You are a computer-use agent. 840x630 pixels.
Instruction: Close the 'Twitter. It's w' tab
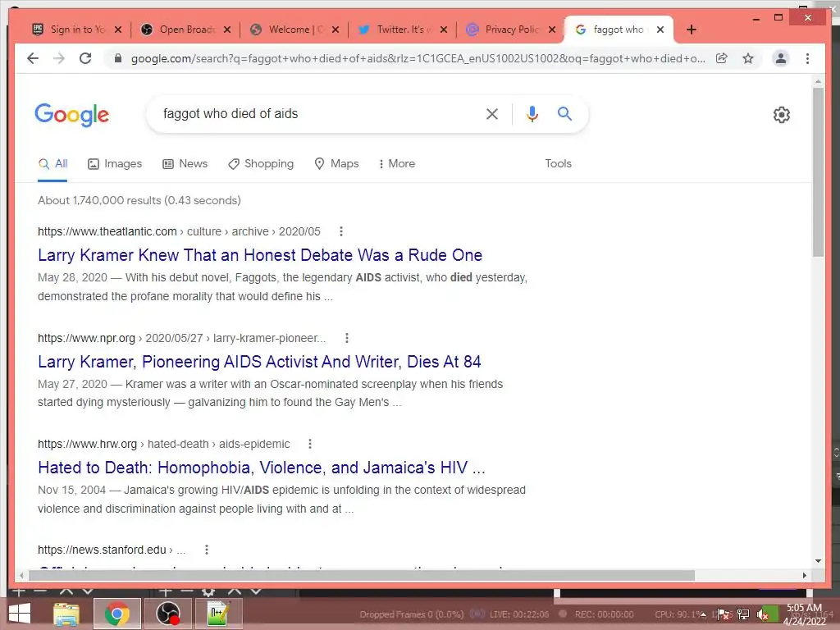tap(444, 30)
